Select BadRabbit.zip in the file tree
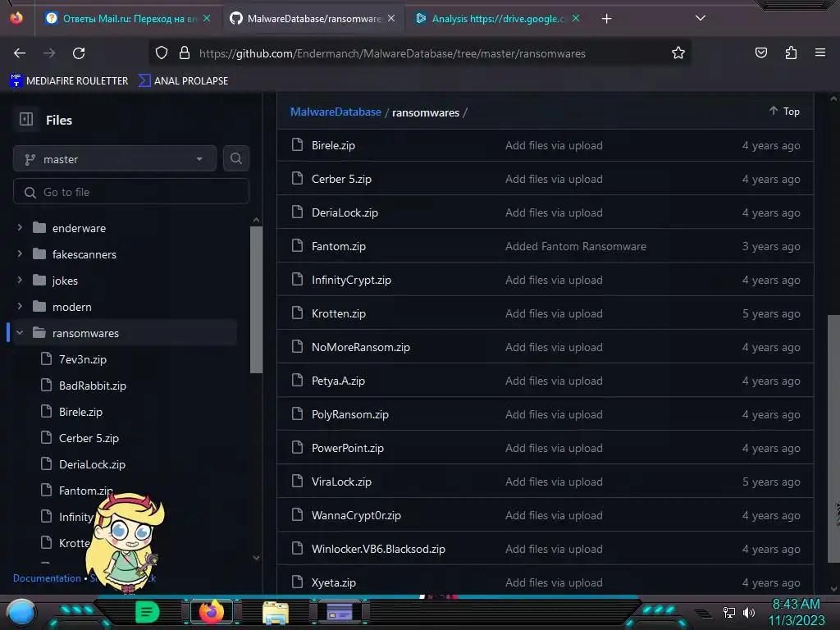 [x=92, y=386]
